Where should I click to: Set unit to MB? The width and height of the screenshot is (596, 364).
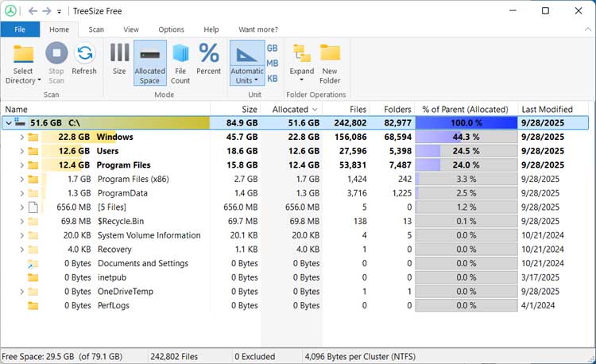tap(272, 63)
